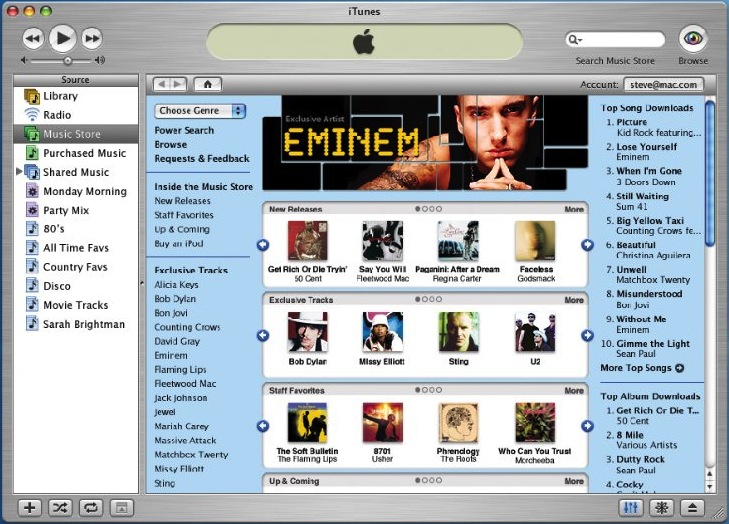729x524 pixels.
Task: Open Staff Favorites in the sidebar
Action: 184,215
